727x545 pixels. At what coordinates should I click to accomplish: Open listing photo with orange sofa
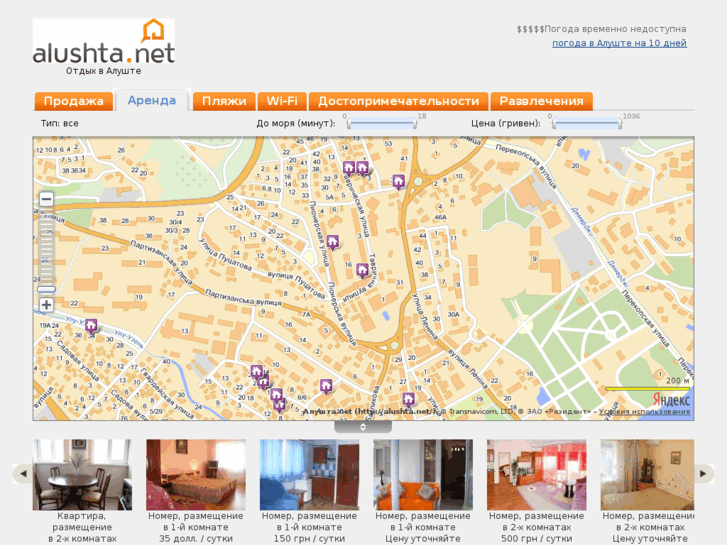pyautogui.click(x=423, y=474)
